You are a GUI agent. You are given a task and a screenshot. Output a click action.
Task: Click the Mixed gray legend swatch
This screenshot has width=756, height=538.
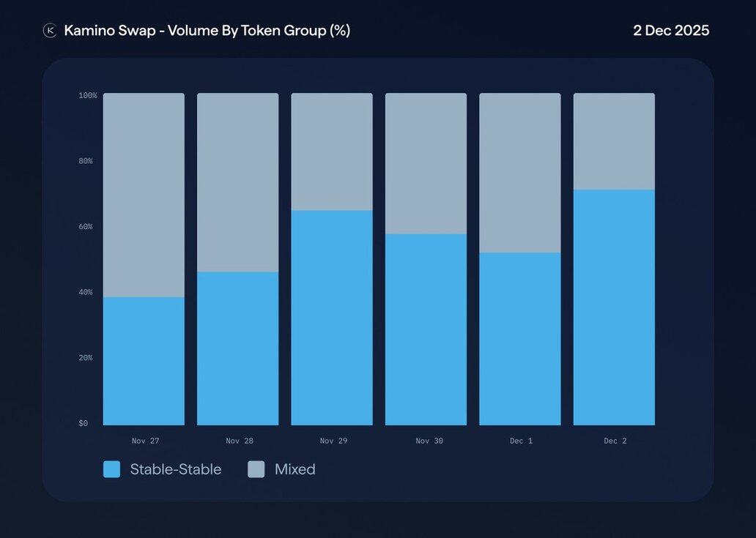click(x=256, y=469)
